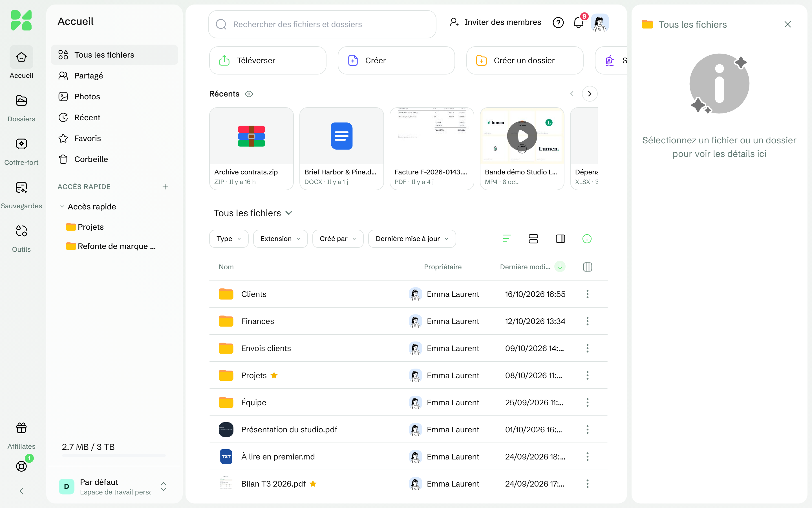Viewport: 812px width, 508px height.
Task: Open the support lifebuoy icon
Action: [x=21, y=466]
